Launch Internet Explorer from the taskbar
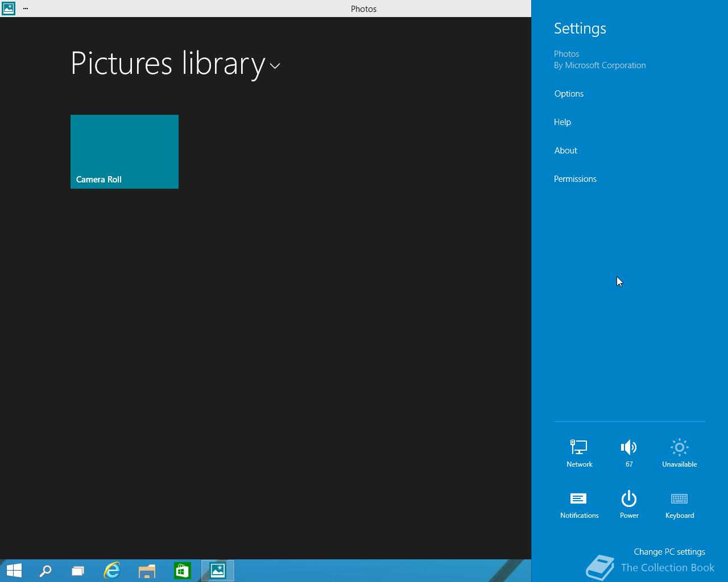The height and width of the screenshot is (582, 728). tap(112, 571)
